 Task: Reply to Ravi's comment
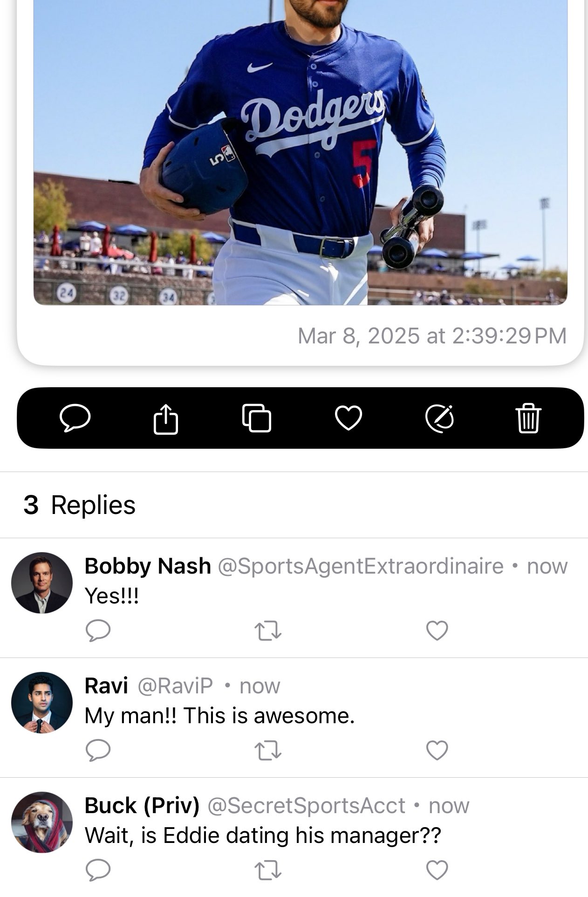[98, 750]
